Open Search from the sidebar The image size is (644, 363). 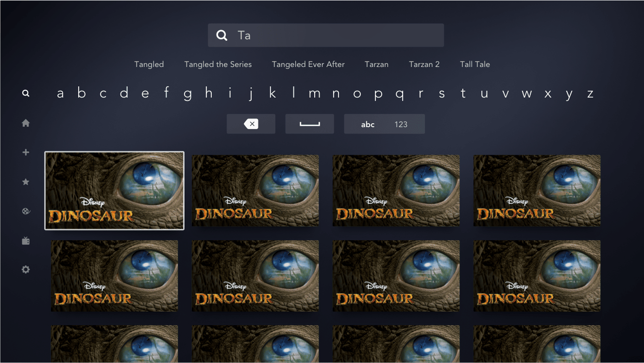[26, 93]
